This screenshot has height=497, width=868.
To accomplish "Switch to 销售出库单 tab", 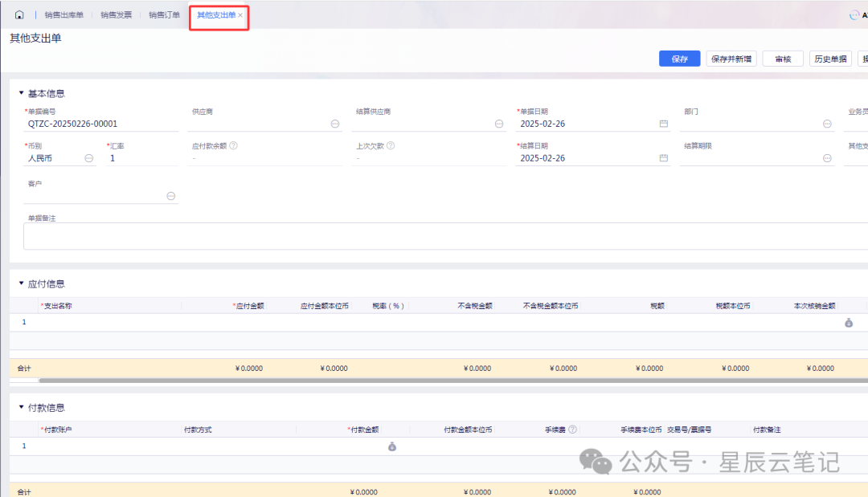I will tap(63, 15).
